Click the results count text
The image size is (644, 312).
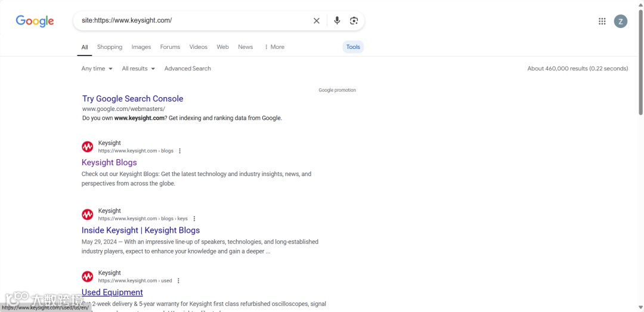coord(577,69)
